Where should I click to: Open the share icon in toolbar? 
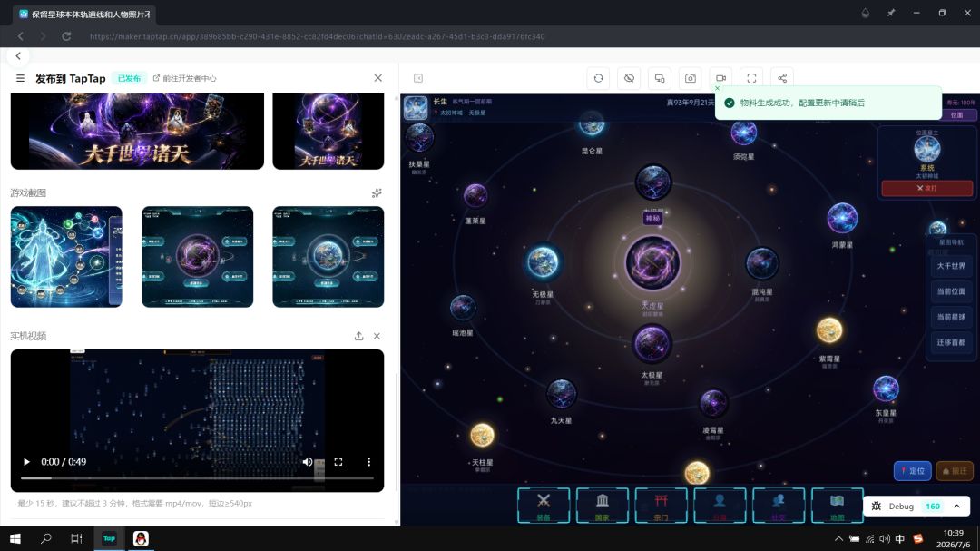(782, 78)
